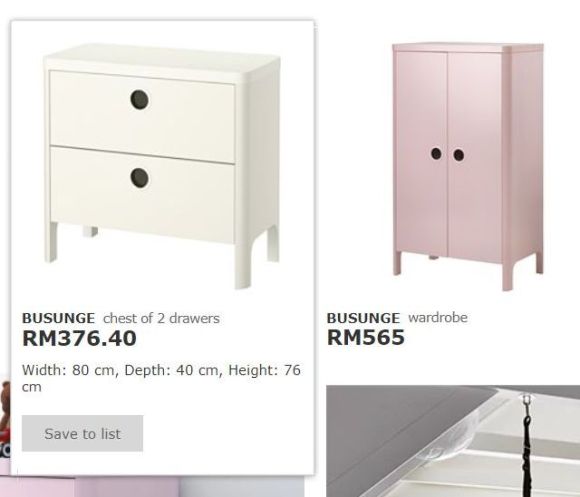This screenshot has height=497, width=580.
Task: Click the BUSUNGE wardrobe product name
Action: pos(363,318)
